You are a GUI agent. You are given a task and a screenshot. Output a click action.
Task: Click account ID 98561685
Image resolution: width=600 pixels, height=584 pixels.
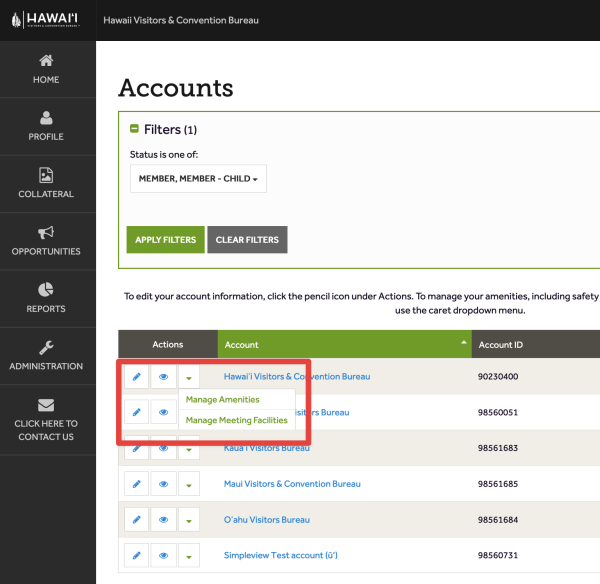[498, 484]
